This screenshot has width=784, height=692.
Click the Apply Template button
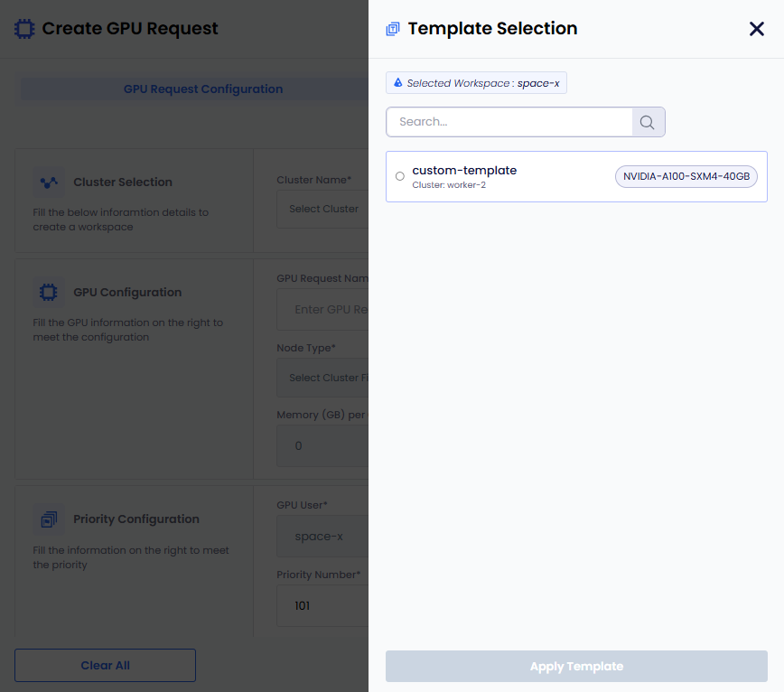(576, 666)
